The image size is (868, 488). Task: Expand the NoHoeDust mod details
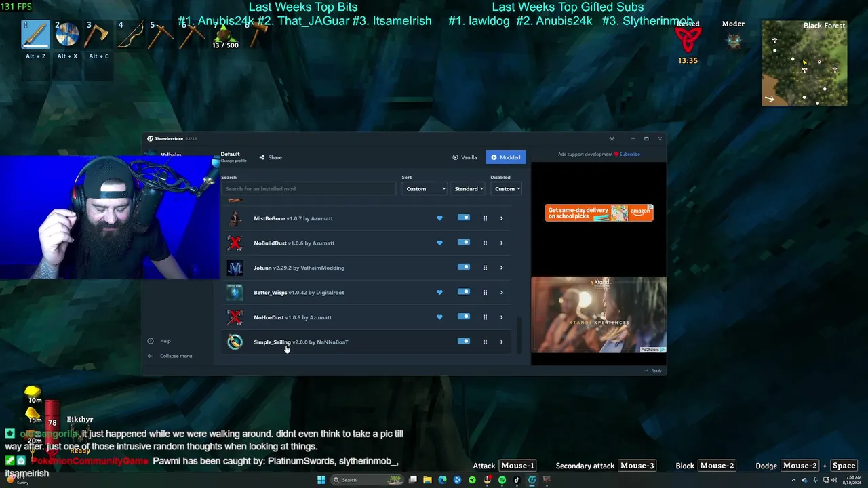[x=502, y=317]
